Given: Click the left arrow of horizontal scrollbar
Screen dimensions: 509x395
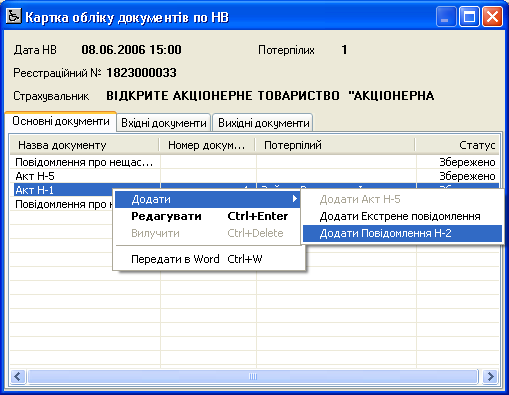Looking at the screenshot, I should (18, 377).
